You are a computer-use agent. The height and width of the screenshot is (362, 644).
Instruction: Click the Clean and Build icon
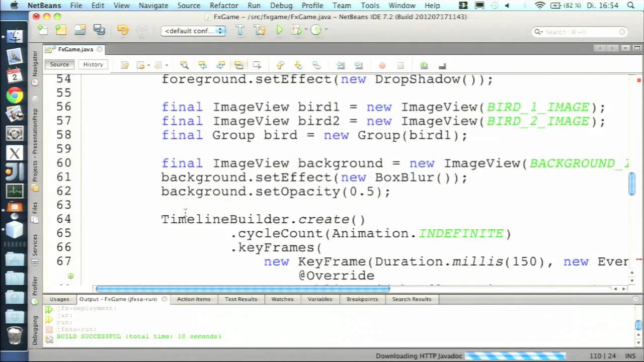tap(260, 31)
